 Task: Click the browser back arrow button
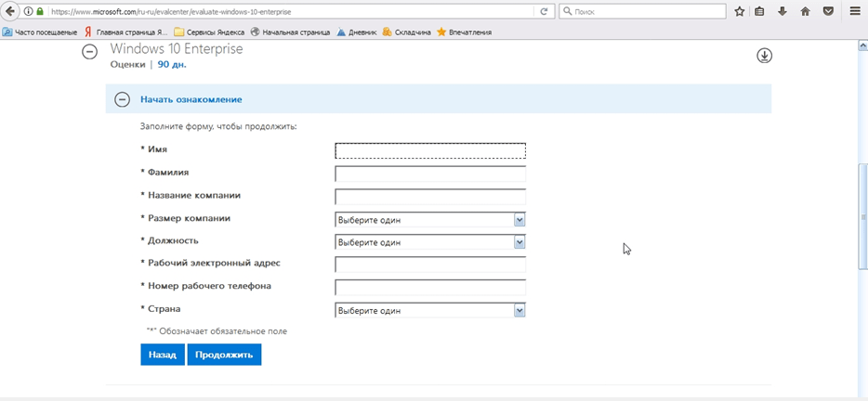click(10, 11)
